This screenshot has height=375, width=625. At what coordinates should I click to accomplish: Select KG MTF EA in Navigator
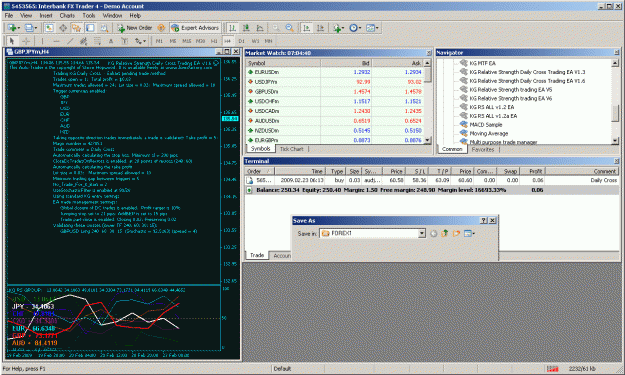pyautogui.click(x=482, y=63)
